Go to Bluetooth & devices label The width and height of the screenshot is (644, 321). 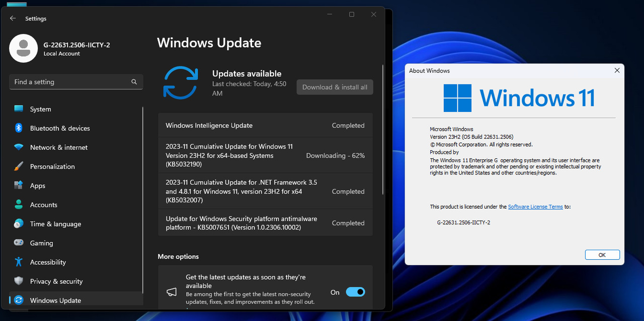tap(60, 128)
